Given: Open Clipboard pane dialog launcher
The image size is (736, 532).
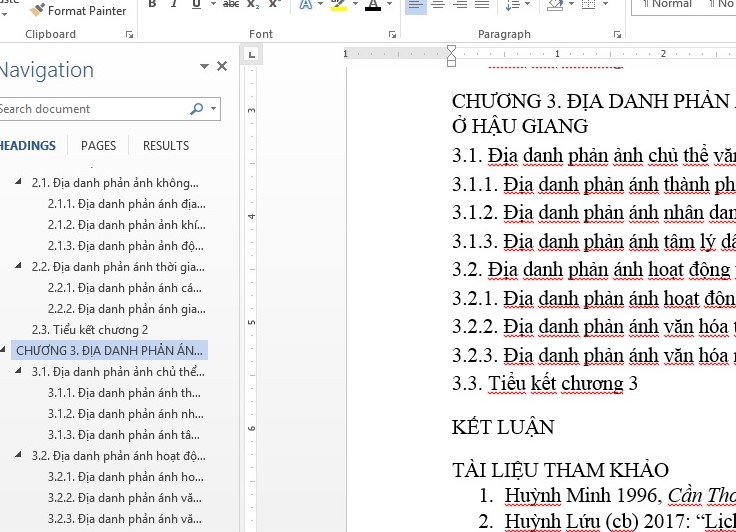Looking at the screenshot, I should tap(130, 35).
